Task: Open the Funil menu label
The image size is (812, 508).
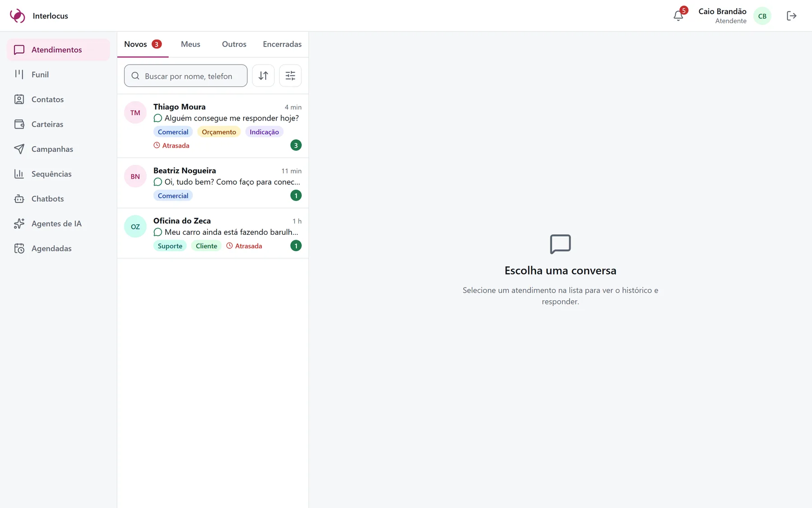Action: (x=40, y=74)
